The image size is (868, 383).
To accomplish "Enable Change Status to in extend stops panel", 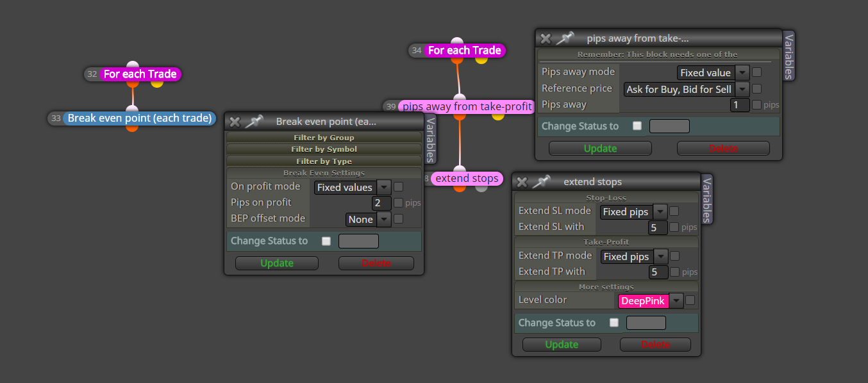I will click(614, 323).
